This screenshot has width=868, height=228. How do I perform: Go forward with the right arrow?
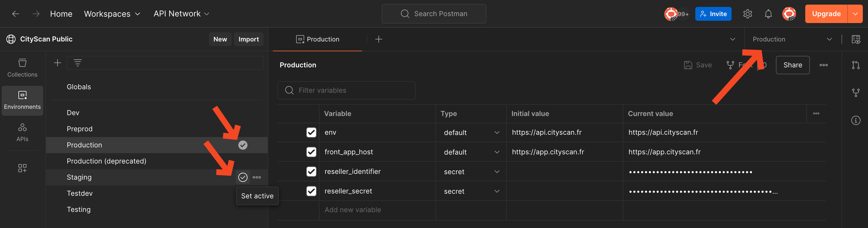point(36,14)
